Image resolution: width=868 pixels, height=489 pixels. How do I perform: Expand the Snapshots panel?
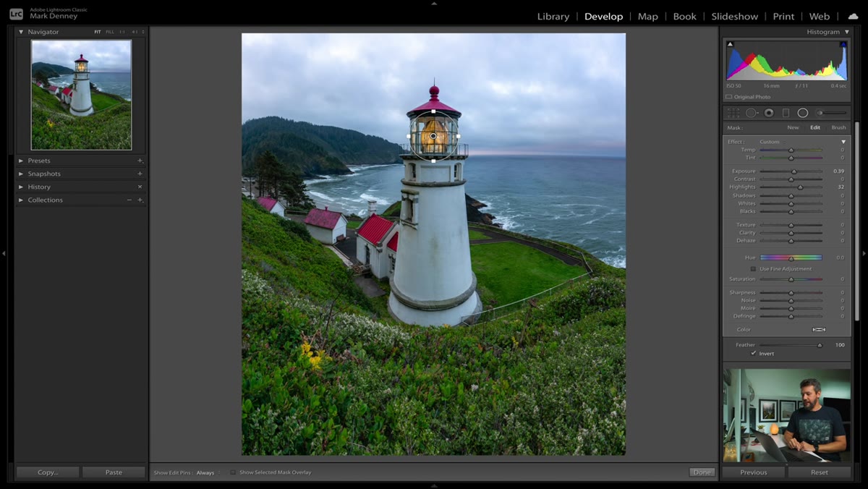coord(21,174)
